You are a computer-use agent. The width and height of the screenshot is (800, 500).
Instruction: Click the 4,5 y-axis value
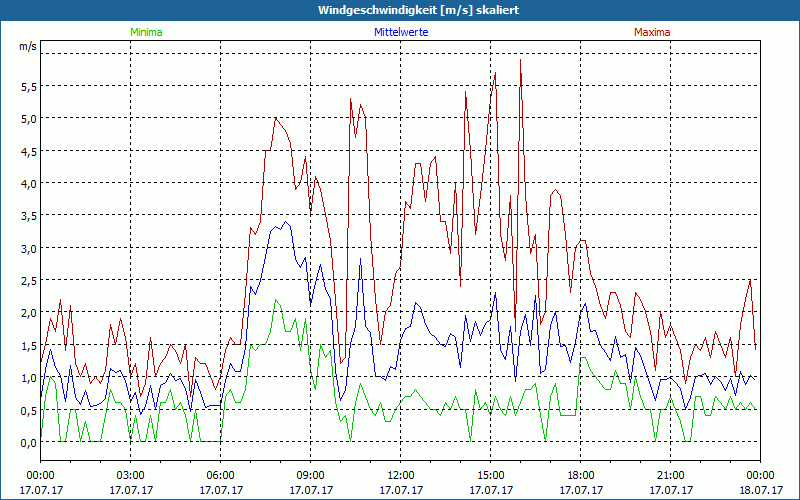[29, 152]
